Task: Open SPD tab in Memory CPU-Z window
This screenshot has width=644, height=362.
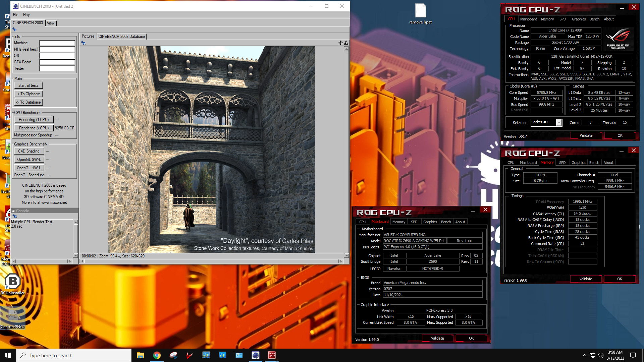Action: [x=562, y=163]
